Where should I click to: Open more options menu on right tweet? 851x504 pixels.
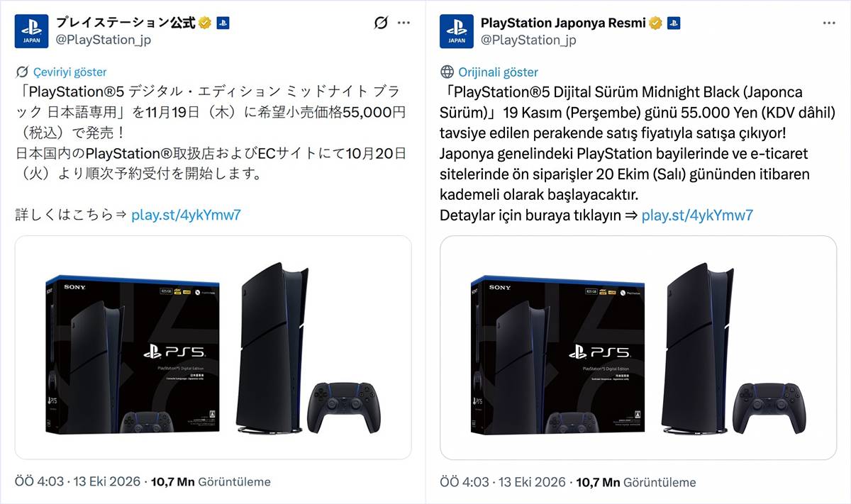coord(829,23)
